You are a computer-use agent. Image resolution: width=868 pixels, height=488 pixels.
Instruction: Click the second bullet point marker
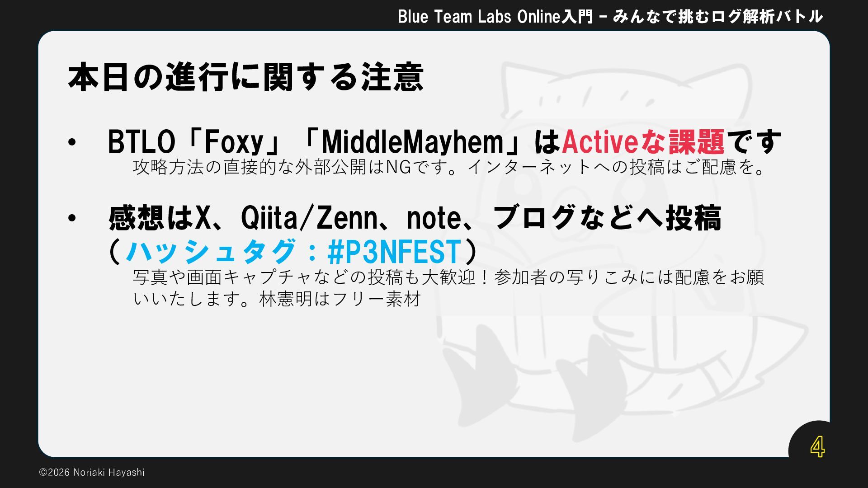tap(72, 218)
